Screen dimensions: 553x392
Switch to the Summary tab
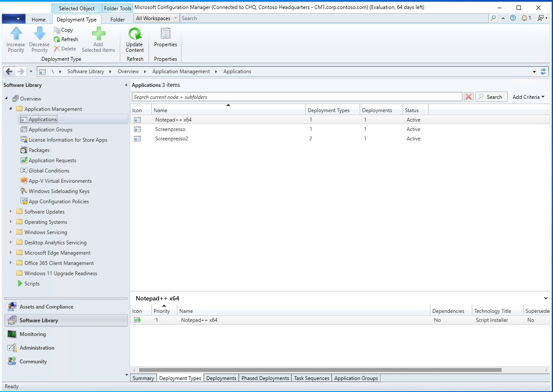point(143,378)
